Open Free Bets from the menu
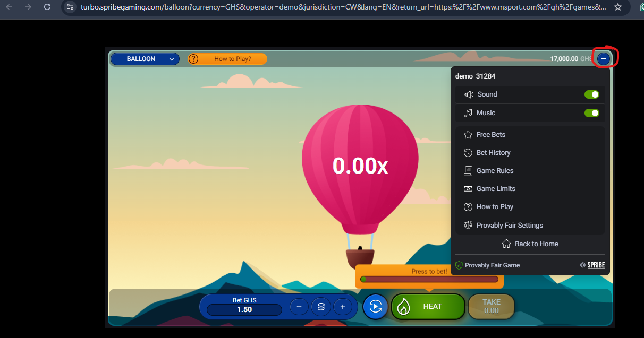This screenshot has width=644, height=338. tap(490, 135)
